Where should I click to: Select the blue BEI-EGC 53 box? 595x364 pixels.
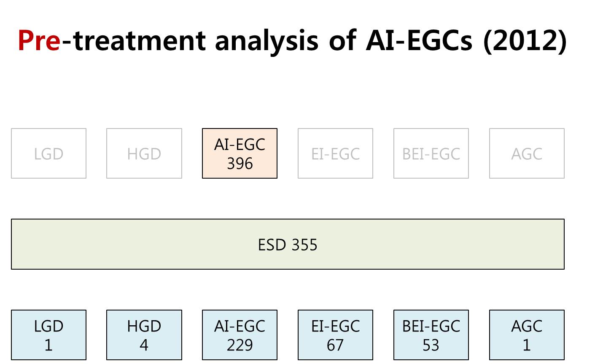pos(431,335)
